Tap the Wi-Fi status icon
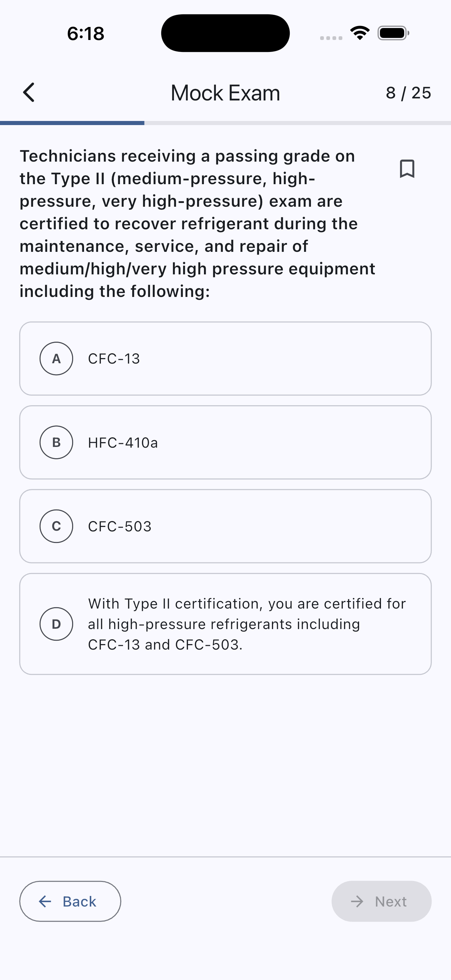Screen dimensions: 451x980 360,33
